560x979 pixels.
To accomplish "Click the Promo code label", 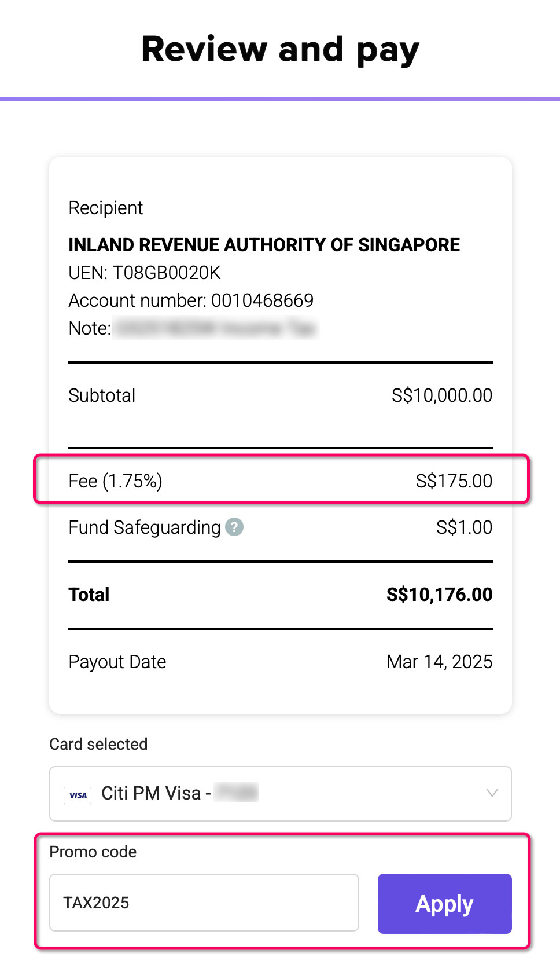I will tap(93, 852).
